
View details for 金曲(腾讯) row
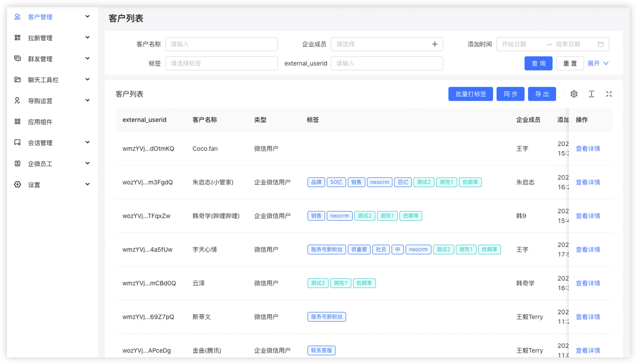588,350
